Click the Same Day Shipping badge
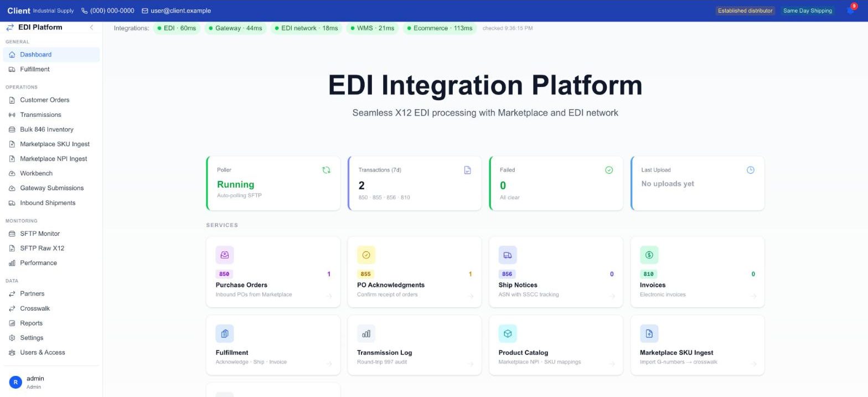Viewport: 868px width, 397px height. tap(808, 11)
